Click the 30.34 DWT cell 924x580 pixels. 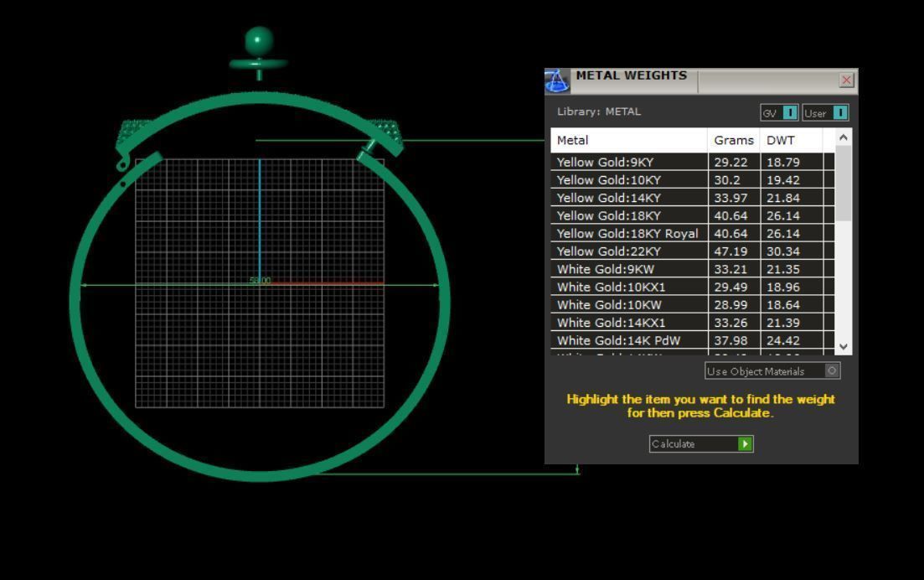pos(792,251)
